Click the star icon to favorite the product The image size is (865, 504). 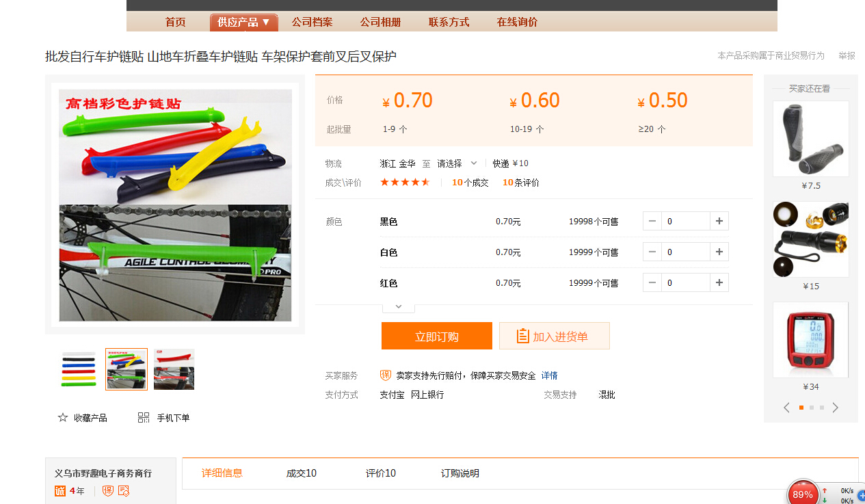63,418
